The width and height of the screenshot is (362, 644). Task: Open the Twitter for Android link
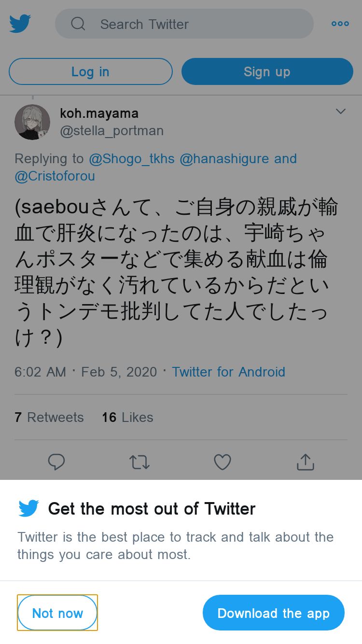pyautogui.click(x=228, y=372)
